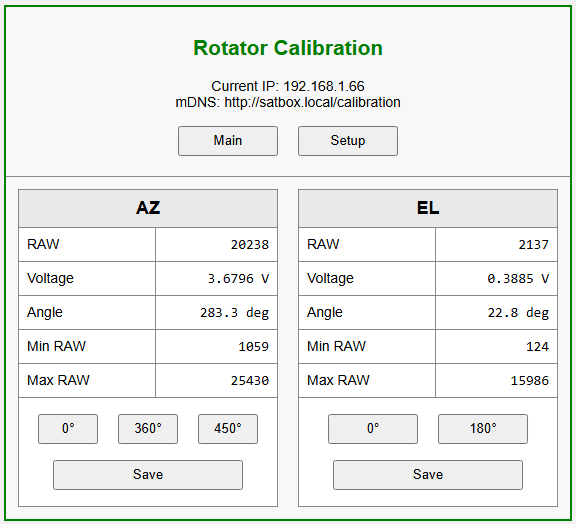
Task: Select AZ Max RAW value 25430
Action: [x=250, y=381]
